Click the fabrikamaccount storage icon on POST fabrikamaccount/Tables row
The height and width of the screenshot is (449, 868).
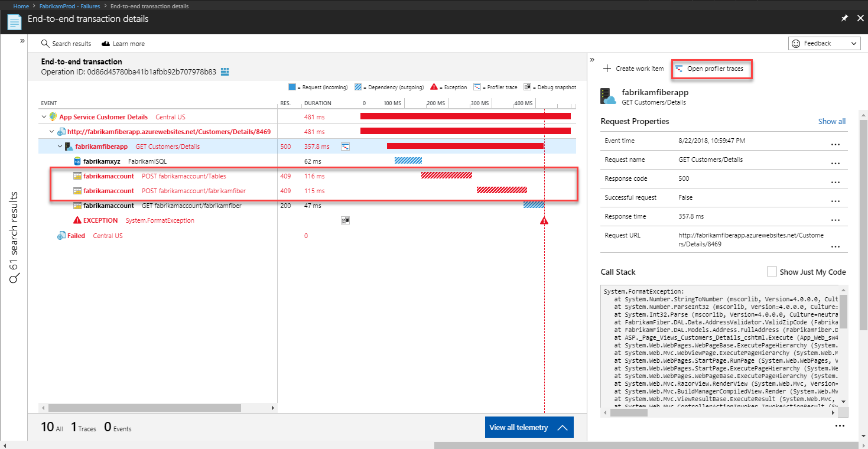pos(77,175)
